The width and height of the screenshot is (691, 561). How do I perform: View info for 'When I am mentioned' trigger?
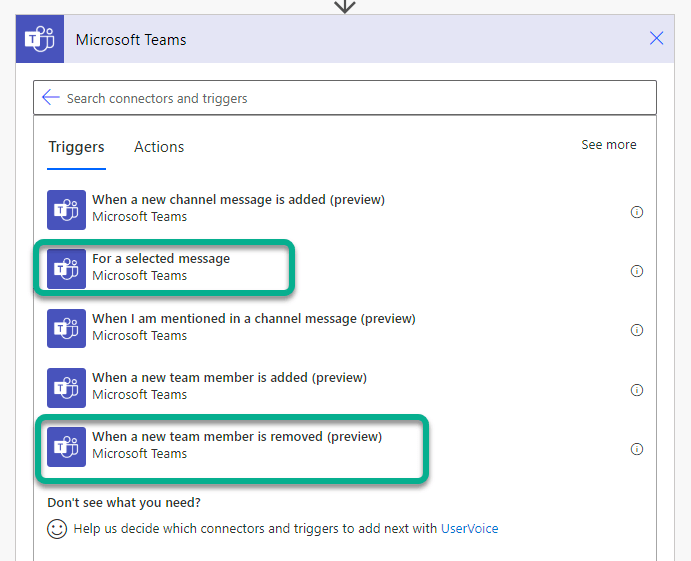[x=636, y=330]
